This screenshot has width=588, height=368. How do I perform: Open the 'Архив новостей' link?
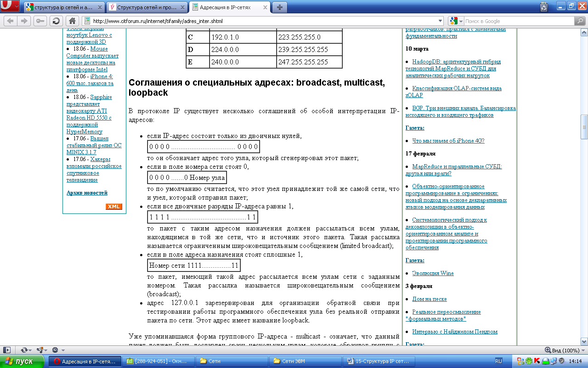(87, 193)
